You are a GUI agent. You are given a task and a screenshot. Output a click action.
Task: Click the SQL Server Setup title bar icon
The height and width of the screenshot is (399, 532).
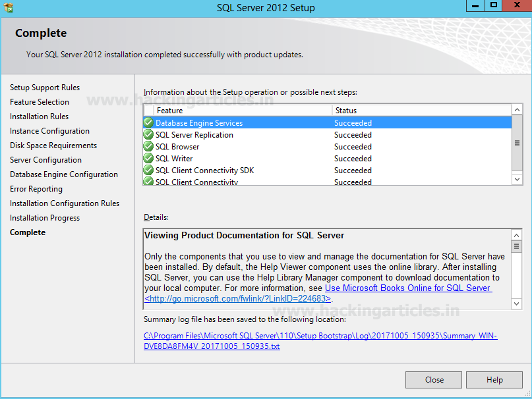click(x=9, y=7)
